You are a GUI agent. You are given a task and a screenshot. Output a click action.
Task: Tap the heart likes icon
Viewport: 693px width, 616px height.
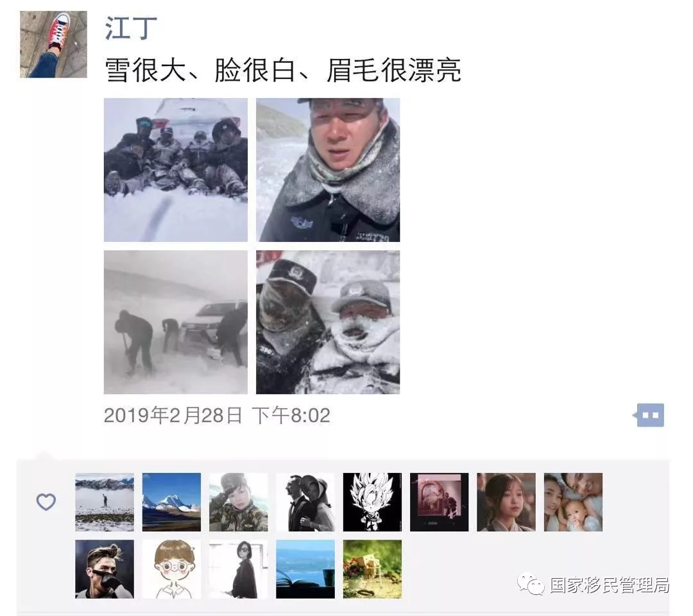tap(46, 502)
